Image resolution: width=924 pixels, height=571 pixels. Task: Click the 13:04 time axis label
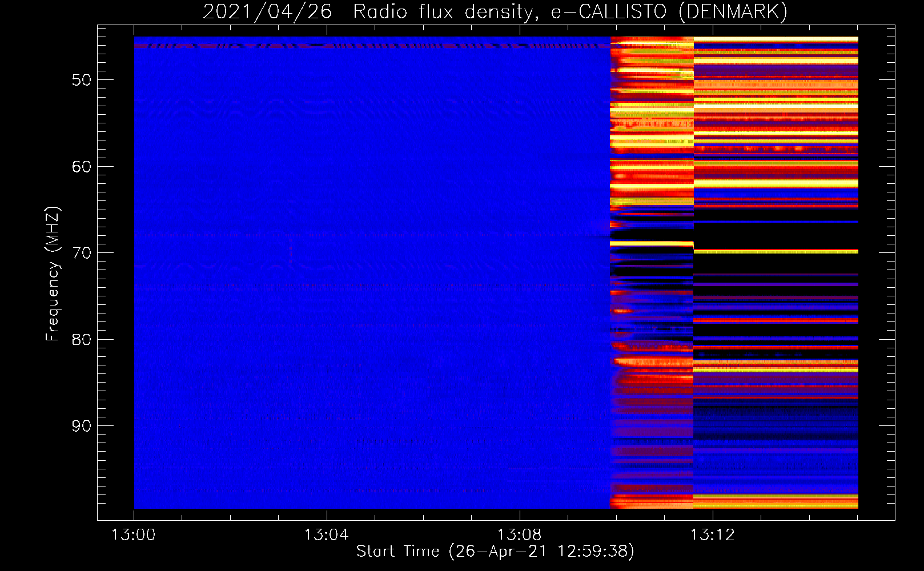click(x=326, y=535)
